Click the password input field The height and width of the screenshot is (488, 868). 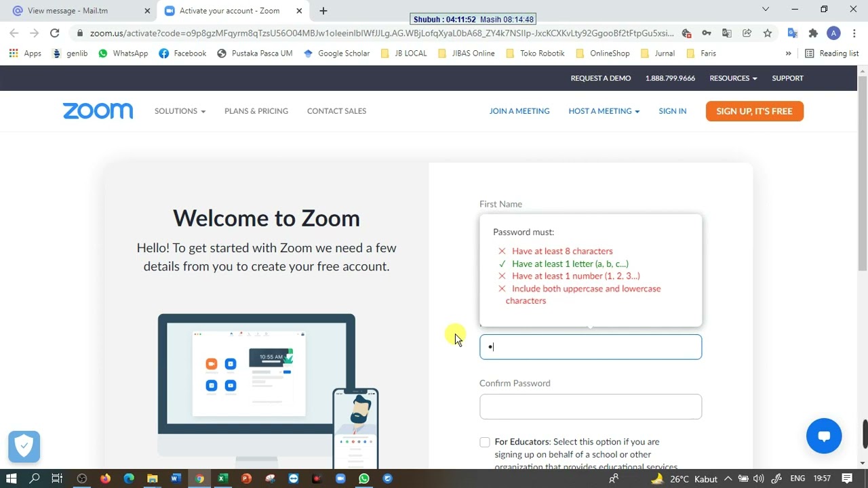[591, 347]
